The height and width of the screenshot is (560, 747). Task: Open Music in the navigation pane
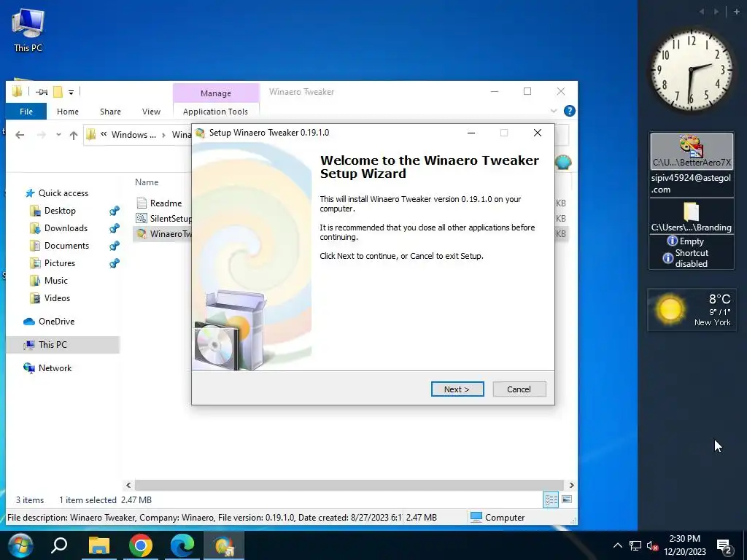[x=55, y=281]
